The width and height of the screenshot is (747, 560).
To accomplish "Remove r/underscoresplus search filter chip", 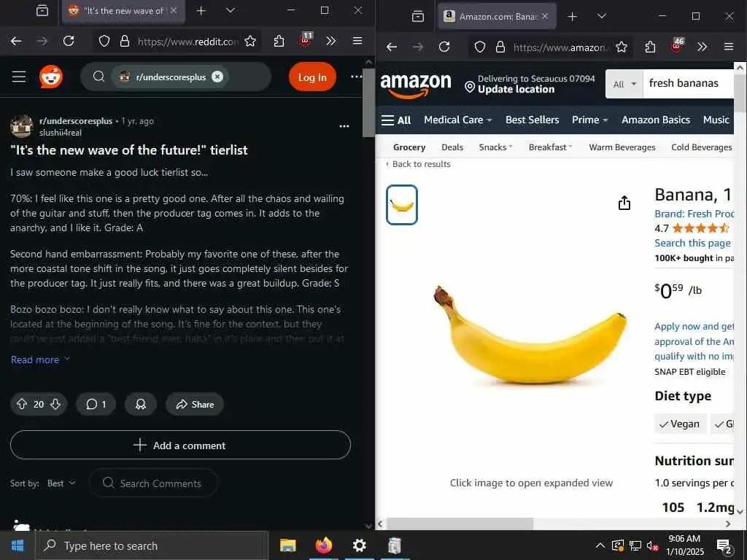I will click(217, 77).
